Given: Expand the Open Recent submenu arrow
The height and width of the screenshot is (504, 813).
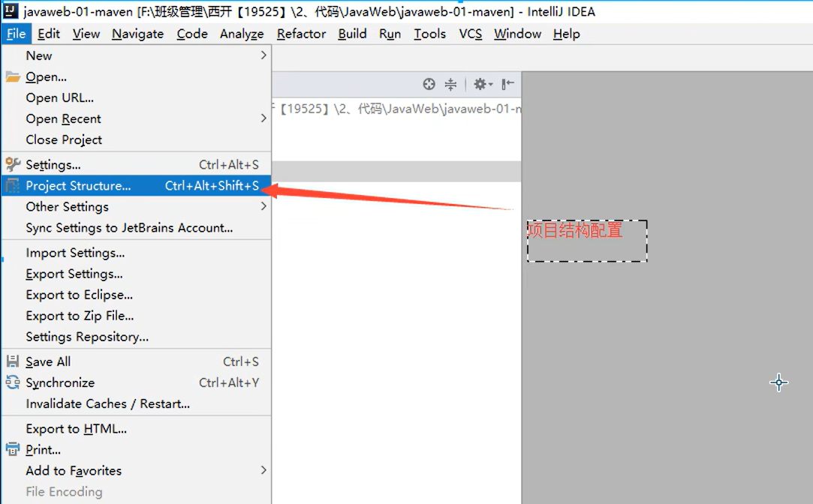Looking at the screenshot, I should (263, 118).
